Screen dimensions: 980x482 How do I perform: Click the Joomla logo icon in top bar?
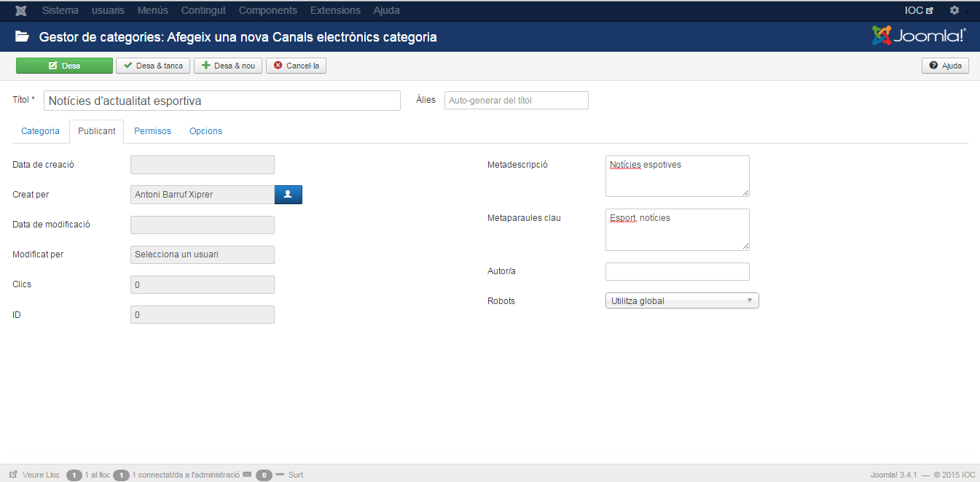click(21, 11)
